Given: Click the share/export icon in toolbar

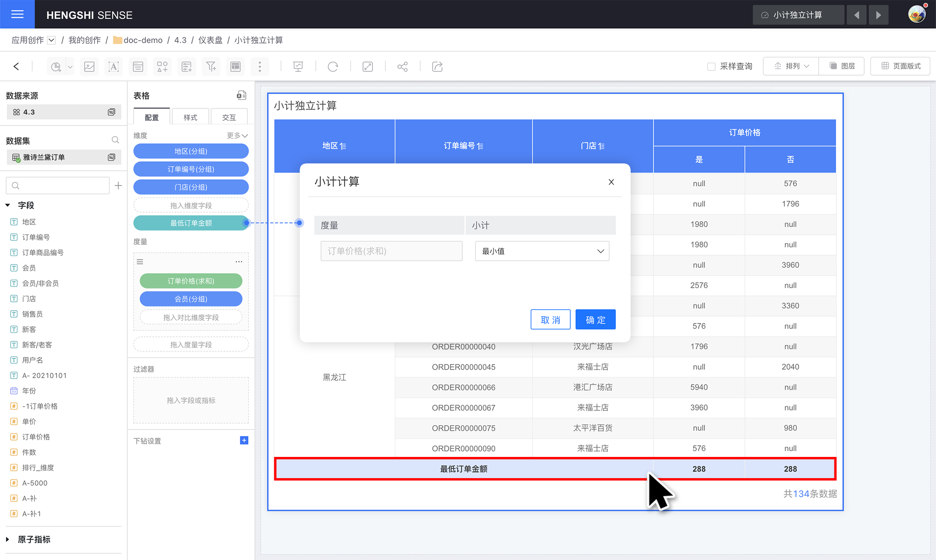Looking at the screenshot, I should pos(437,66).
